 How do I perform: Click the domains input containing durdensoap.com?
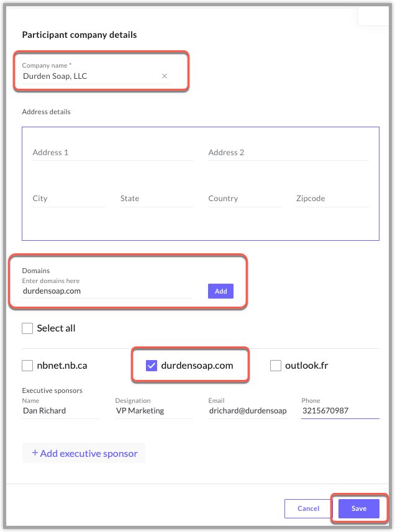(107, 291)
